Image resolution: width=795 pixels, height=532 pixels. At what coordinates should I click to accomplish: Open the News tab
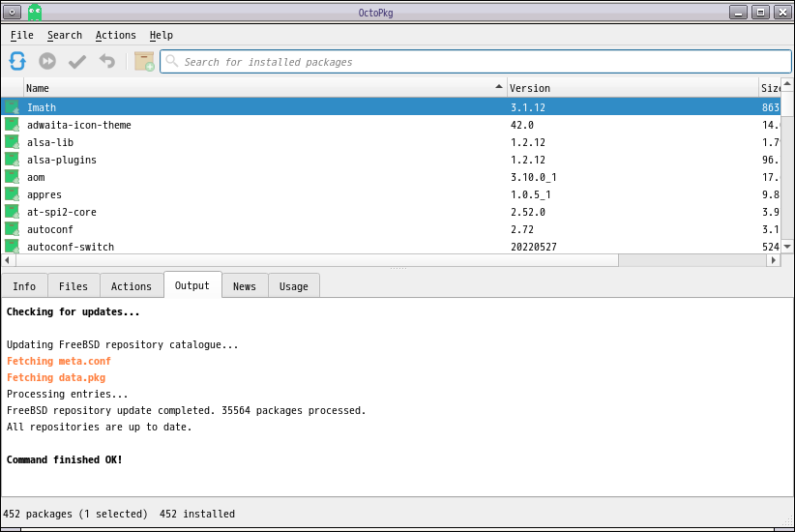click(x=245, y=286)
